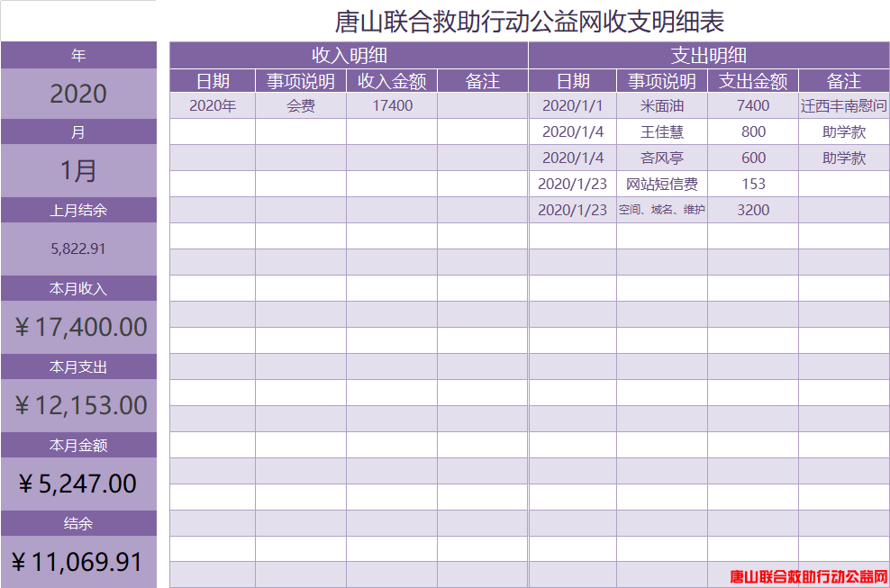The height and width of the screenshot is (588, 890).
Task: Select the month value 1月
Action: (x=78, y=171)
